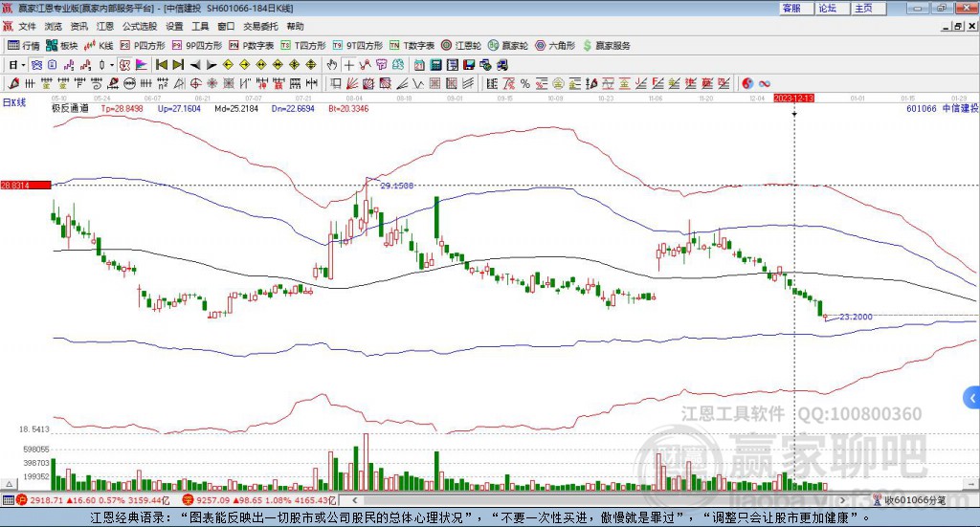The width and height of the screenshot is (980, 527).
Task: Open the 赢家轮 wheel tool
Action: [x=508, y=46]
